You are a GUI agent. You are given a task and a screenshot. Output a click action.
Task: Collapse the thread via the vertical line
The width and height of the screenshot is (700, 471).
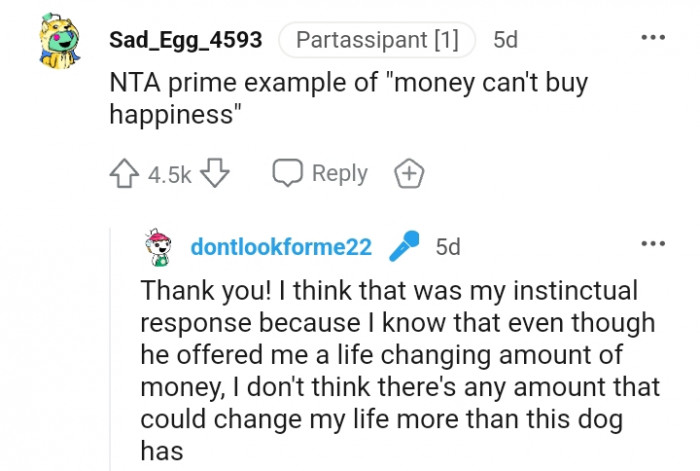click(x=108, y=350)
